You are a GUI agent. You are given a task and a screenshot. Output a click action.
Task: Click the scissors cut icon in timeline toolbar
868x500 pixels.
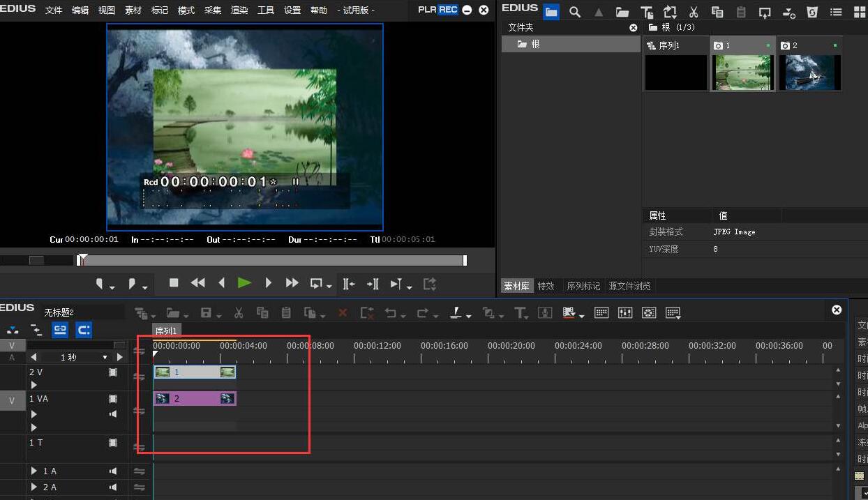pos(239,313)
